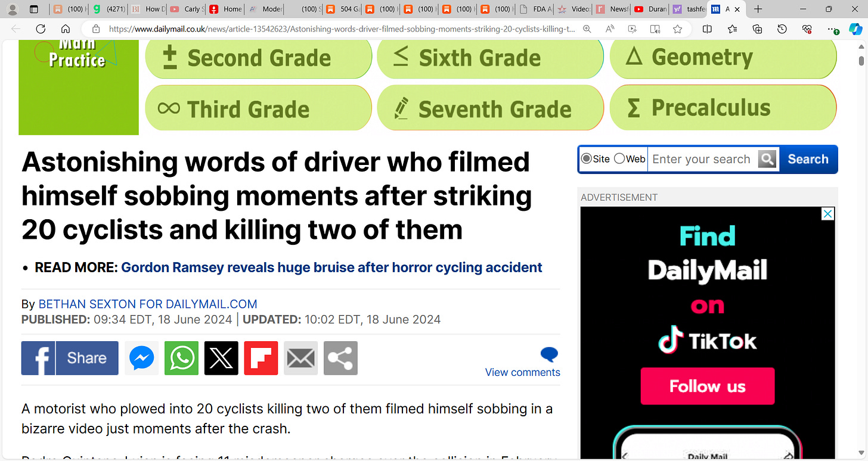Open the tab actions menu icon
868x461 pixels.
[x=34, y=10]
